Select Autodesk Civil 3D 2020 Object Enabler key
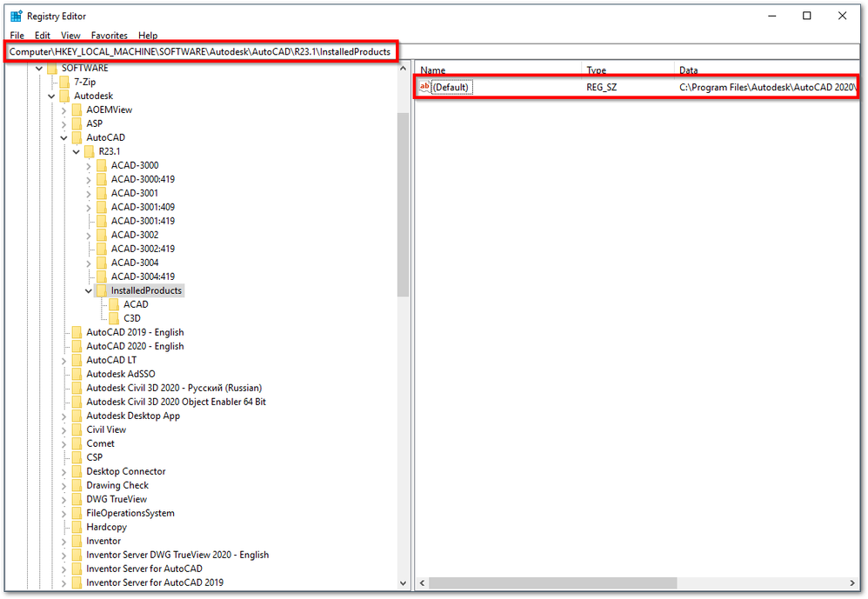Screen dimensions: 868x599 pos(176,402)
